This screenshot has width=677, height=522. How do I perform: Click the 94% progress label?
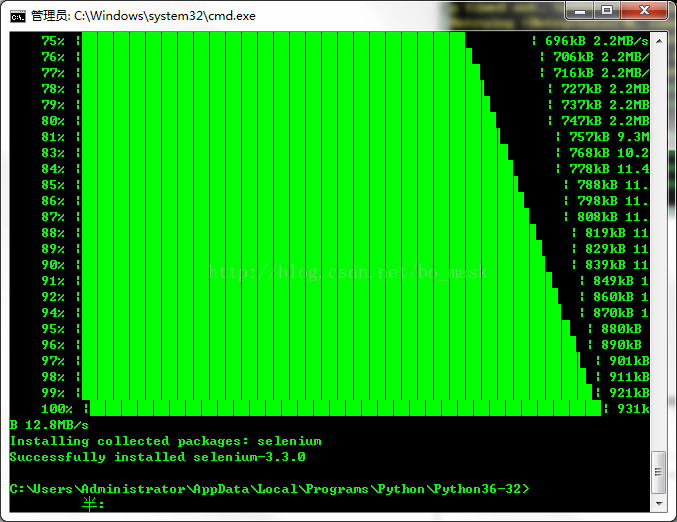pyautogui.click(x=53, y=312)
